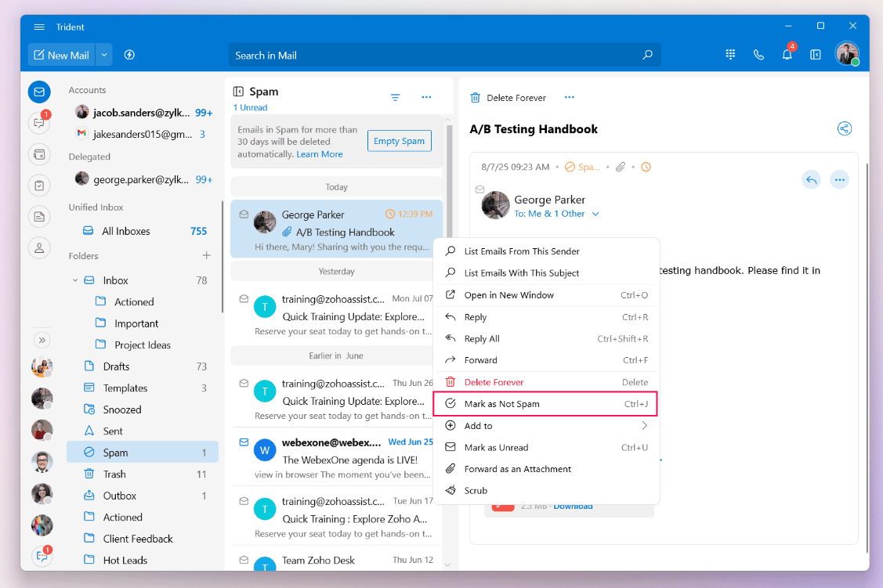Image resolution: width=883 pixels, height=588 pixels.
Task: Add a folder with the plus icon
Action: coord(207,255)
